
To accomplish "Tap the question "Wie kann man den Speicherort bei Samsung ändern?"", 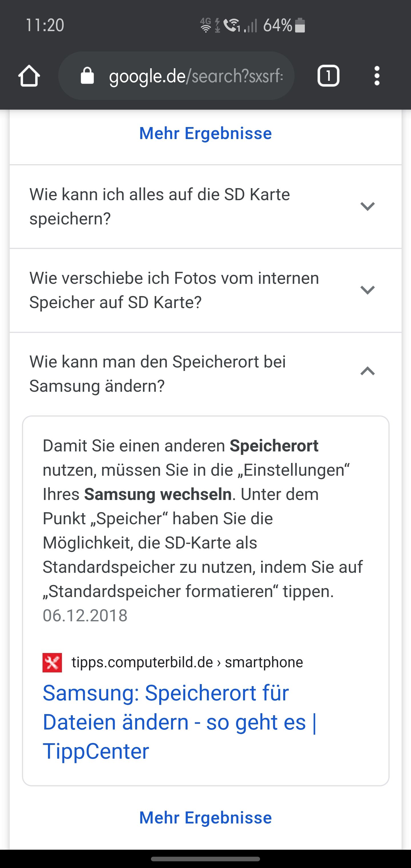I will point(157,374).
